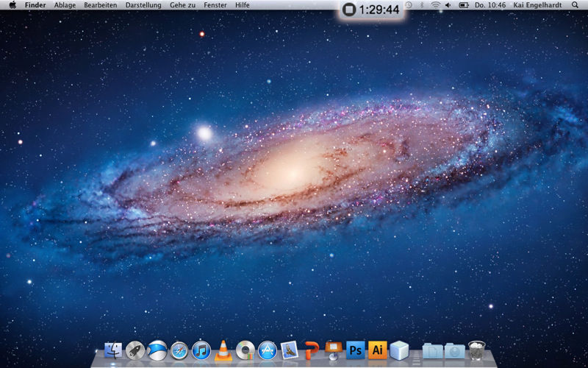This screenshot has height=368, width=588.
Task: Open iTunes from the Dock
Action: [x=201, y=350]
